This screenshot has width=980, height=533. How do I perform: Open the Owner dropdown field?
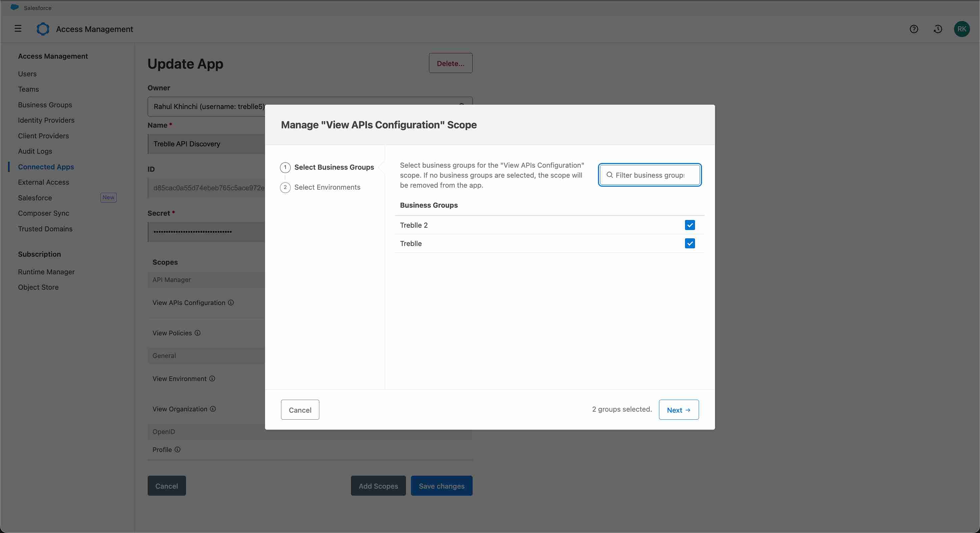(205, 107)
